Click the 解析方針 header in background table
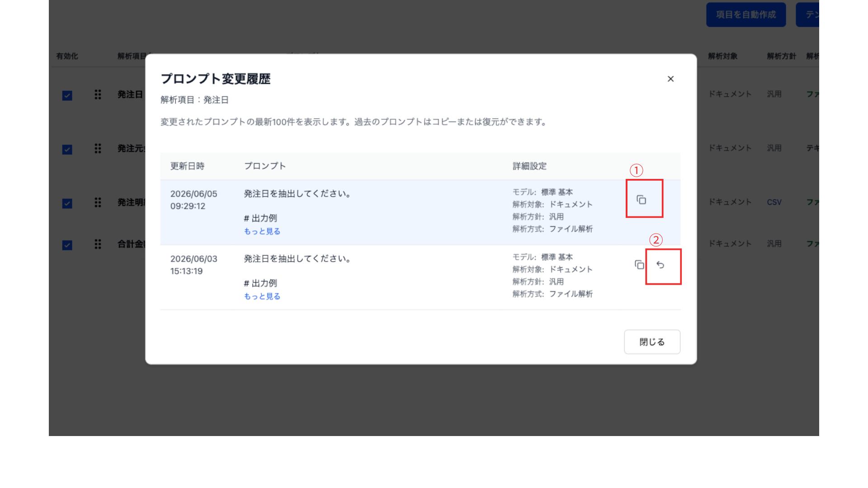868x488 pixels. (781, 56)
